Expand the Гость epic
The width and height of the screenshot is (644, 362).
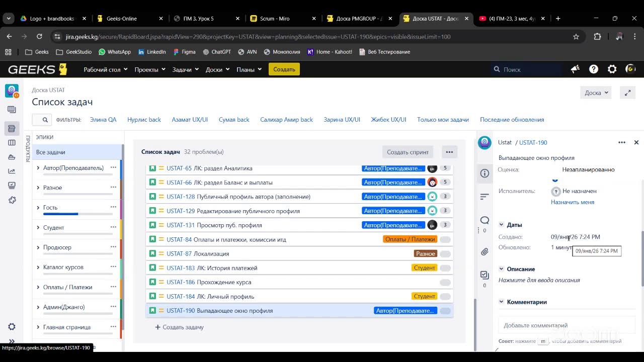click(38, 208)
